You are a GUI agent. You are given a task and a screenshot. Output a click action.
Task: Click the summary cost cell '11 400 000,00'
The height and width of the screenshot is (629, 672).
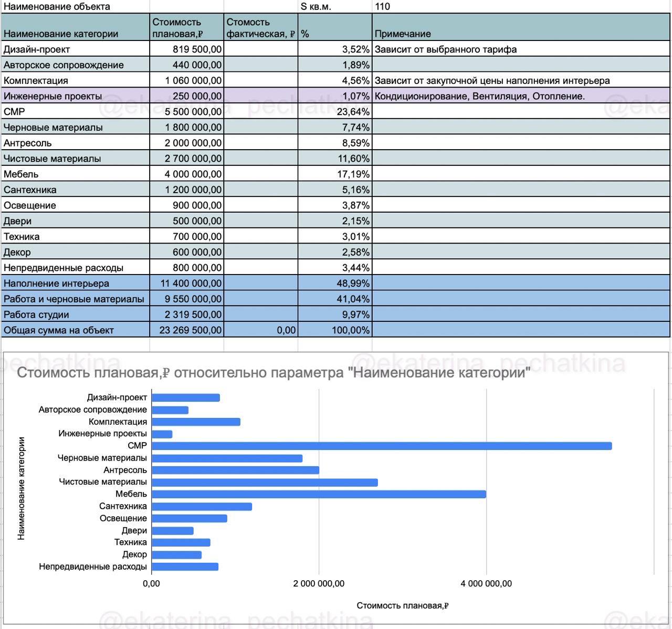(187, 284)
